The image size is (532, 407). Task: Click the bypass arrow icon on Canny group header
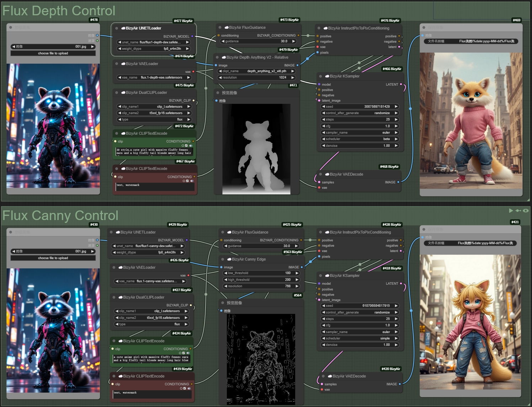(x=518, y=210)
